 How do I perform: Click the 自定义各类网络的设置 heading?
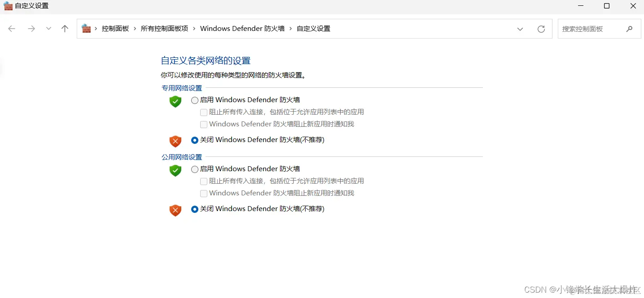206,60
